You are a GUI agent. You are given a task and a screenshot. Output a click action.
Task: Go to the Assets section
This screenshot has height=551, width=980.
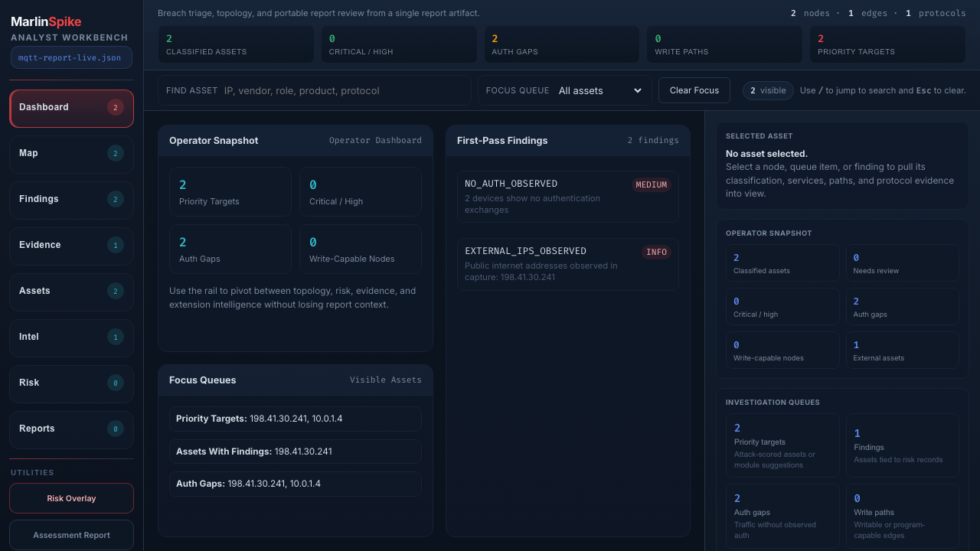point(71,292)
